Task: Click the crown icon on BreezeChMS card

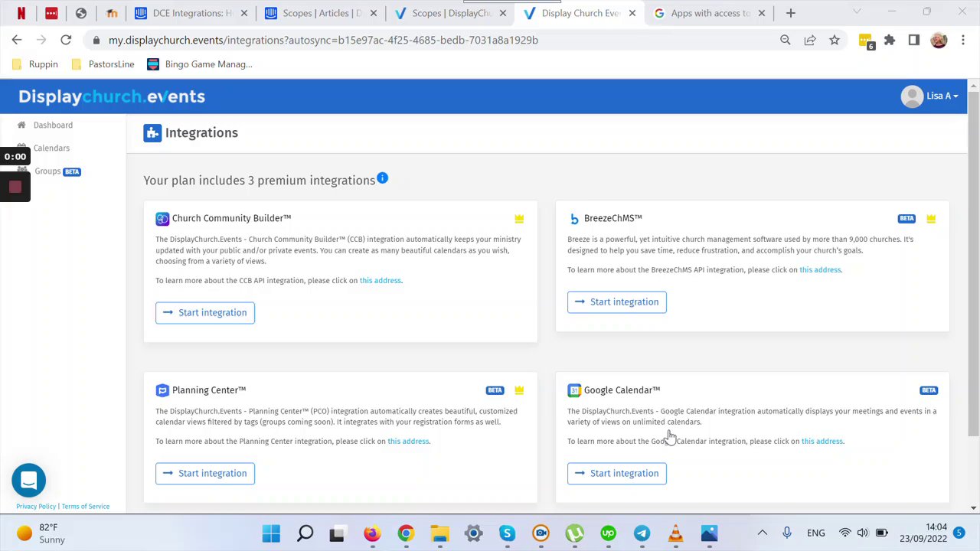Action: (x=931, y=219)
